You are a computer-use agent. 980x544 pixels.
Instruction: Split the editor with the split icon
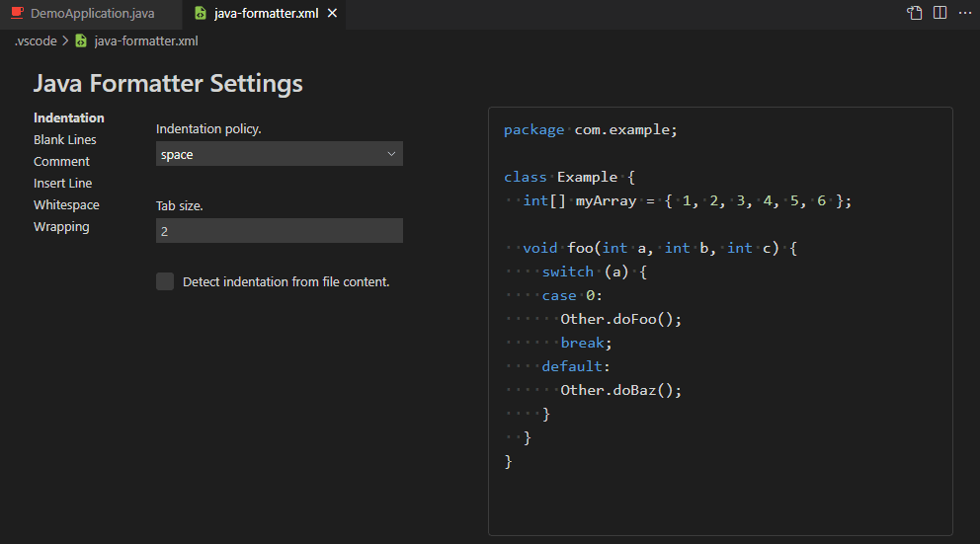tap(940, 13)
